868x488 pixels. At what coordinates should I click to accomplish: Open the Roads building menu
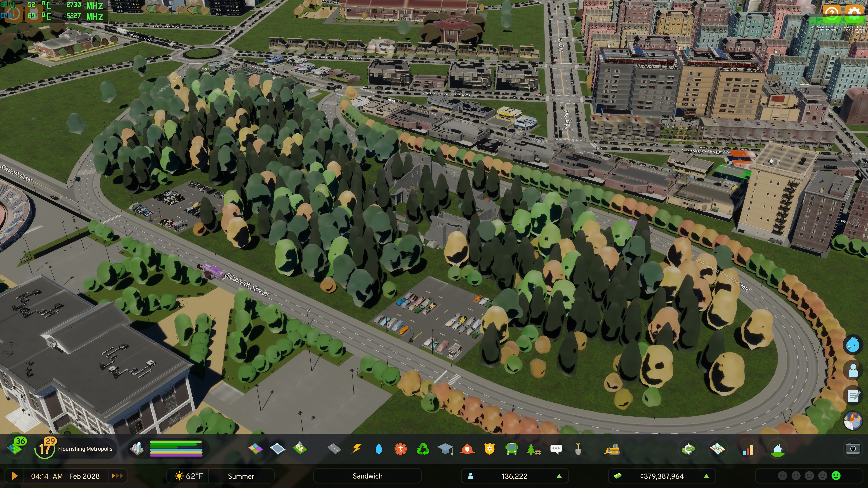tap(334, 449)
